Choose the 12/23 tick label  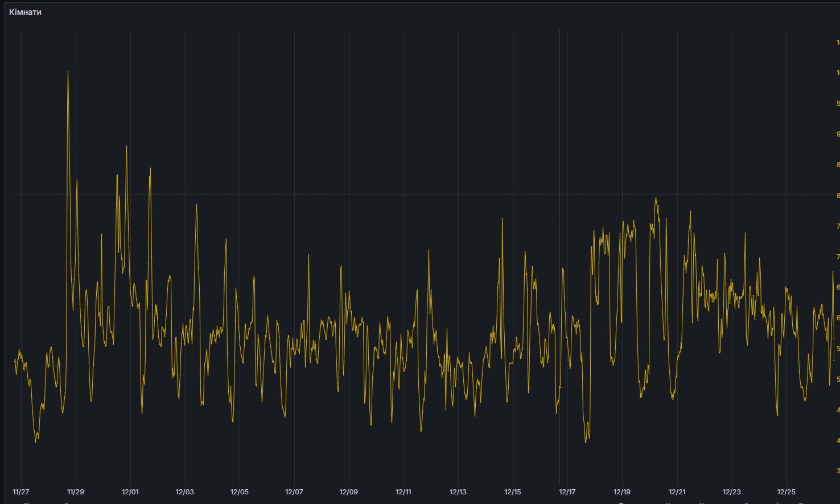[732, 492]
